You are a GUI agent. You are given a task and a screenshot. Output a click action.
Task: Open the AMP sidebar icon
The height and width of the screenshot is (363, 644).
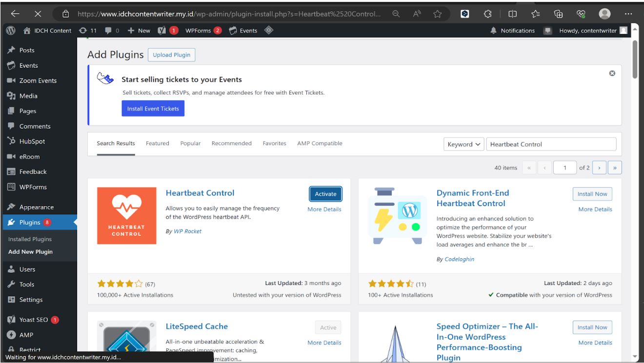(x=11, y=335)
